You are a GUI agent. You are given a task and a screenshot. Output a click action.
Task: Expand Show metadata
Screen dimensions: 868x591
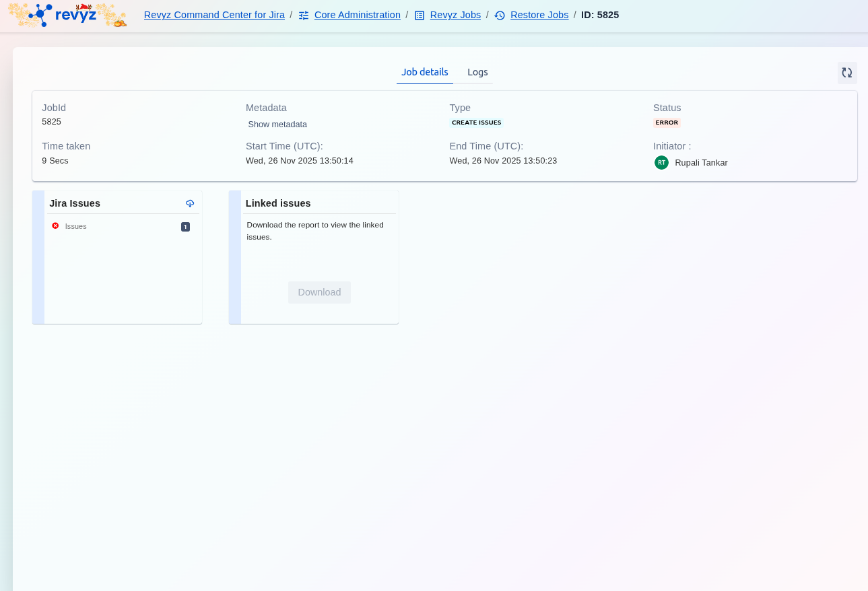coord(277,125)
